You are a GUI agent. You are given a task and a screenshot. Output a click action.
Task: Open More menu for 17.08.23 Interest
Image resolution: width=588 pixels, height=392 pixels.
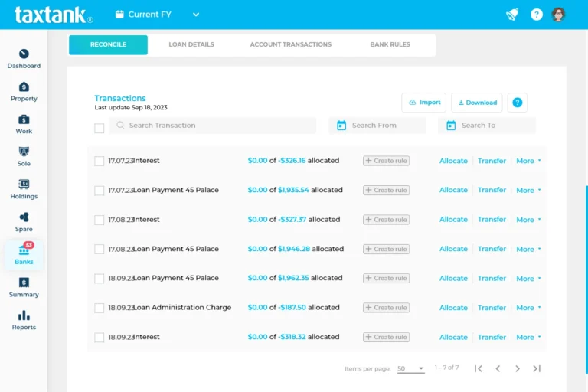pyautogui.click(x=528, y=220)
